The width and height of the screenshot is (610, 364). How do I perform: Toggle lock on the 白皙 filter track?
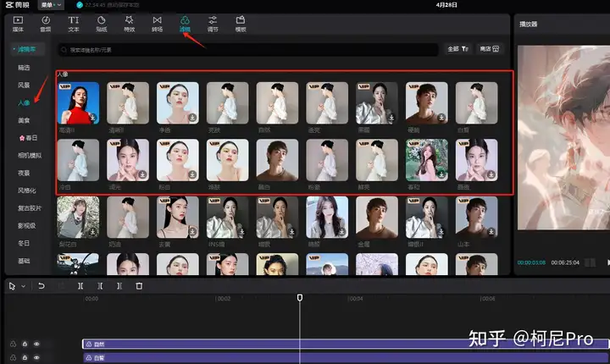pos(25,357)
